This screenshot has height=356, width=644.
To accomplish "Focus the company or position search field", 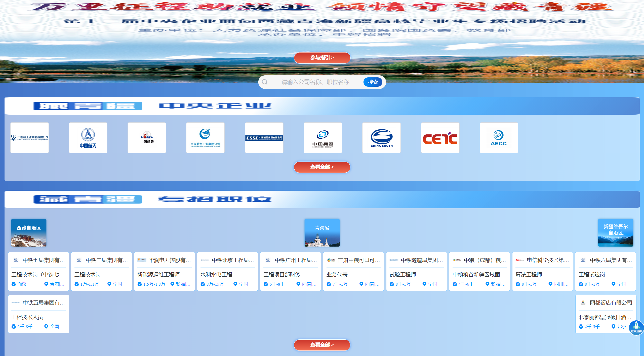I will coord(315,82).
